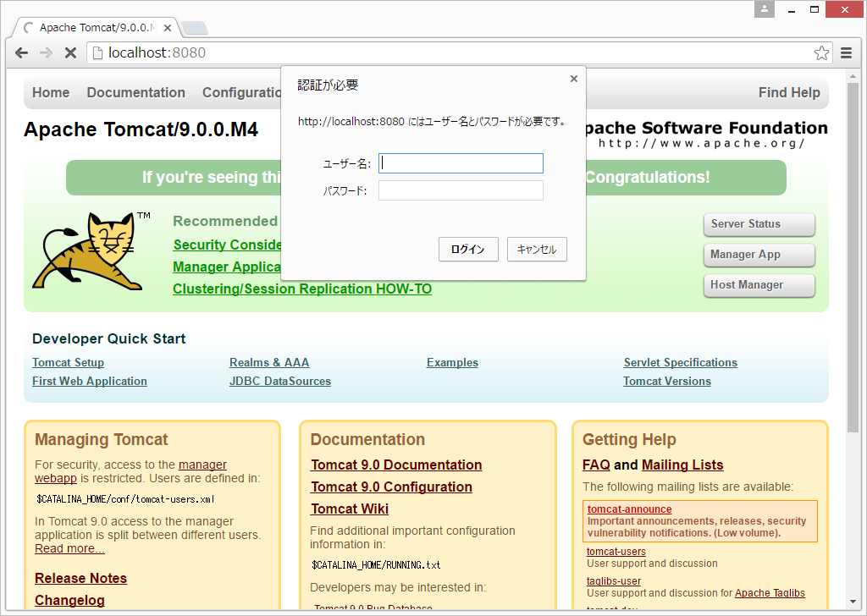Open the Chrome menu (hamburger icon)
867x616 pixels.
pos(846,52)
